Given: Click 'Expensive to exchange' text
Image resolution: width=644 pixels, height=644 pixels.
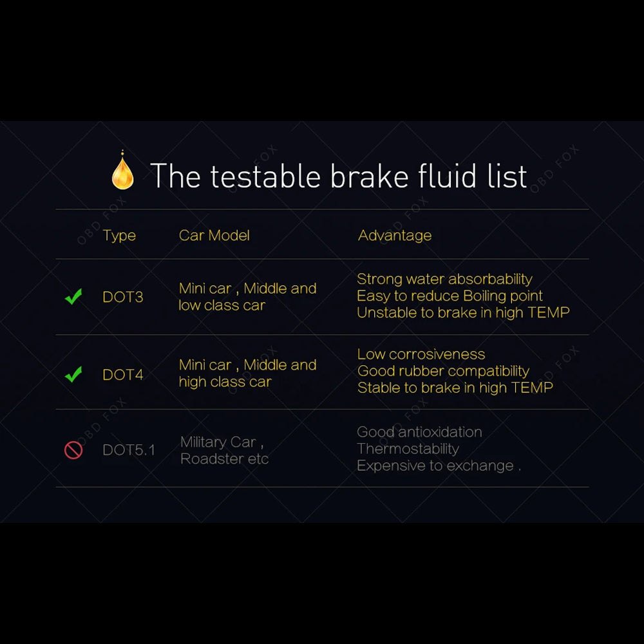Looking at the screenshot, I should (x=435, y=466).
